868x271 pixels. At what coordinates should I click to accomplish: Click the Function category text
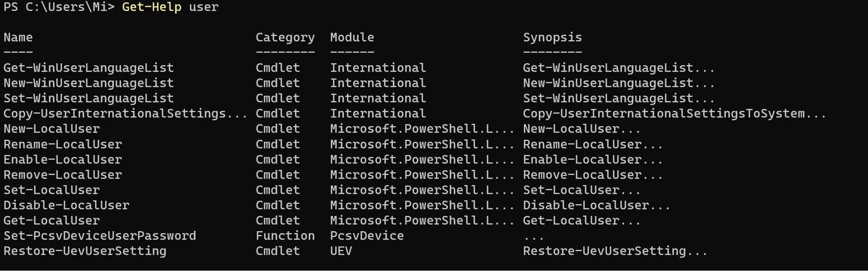285,236
